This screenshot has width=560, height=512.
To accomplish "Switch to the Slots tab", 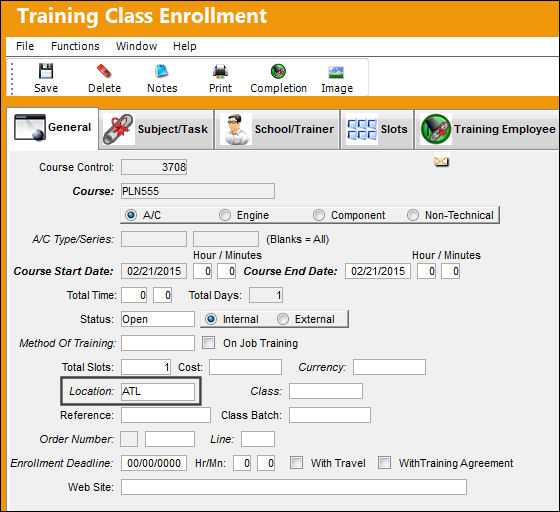I will click(x=378, y=129).
